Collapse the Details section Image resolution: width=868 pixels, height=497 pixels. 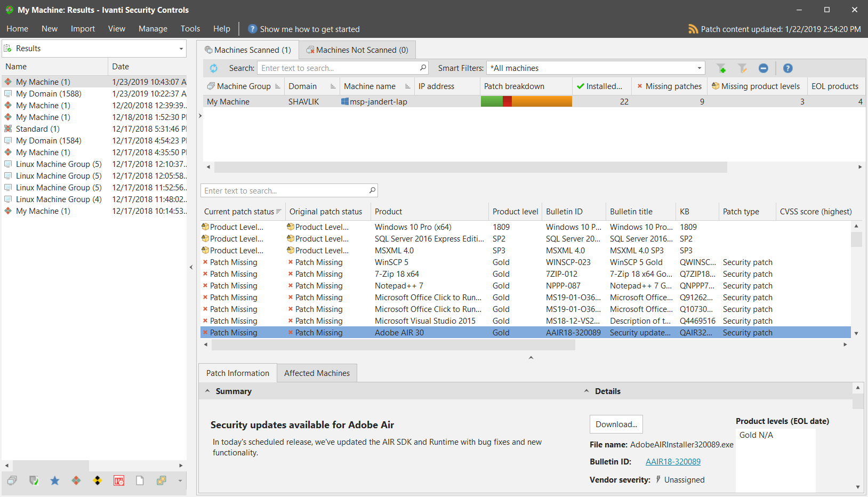click(x=586, y=391)
